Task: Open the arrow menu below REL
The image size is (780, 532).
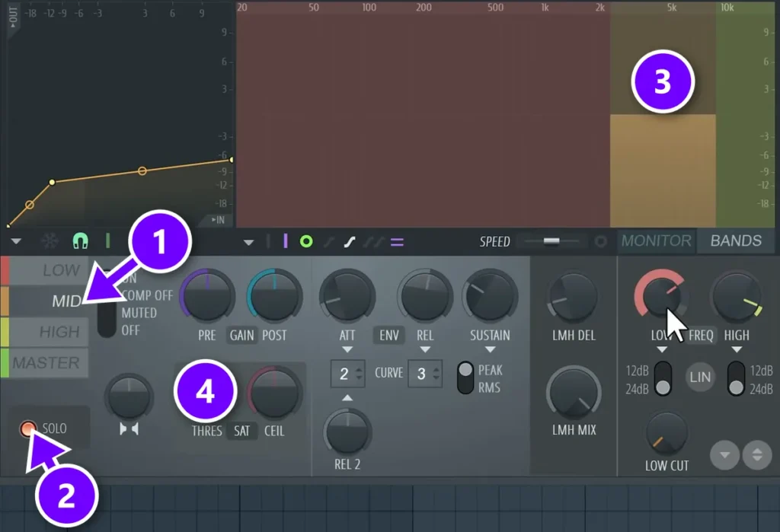Action: tap(425, 349)
